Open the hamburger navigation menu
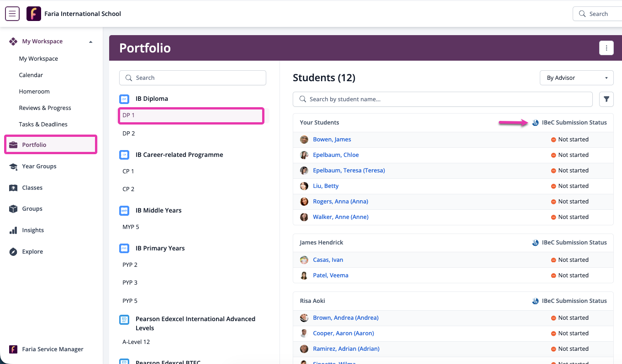622x364 pixels. coord(12,14)
